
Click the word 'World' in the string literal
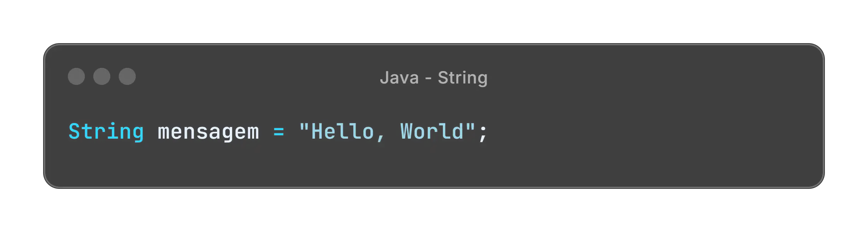click(x=432, y=132)
